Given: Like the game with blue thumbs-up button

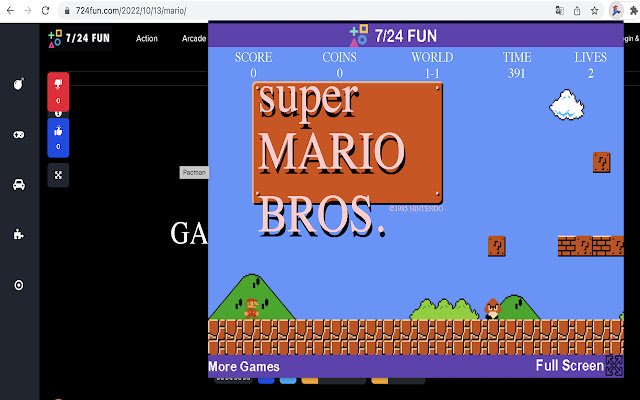Looking at the screenshot, I should click(58, 138).
